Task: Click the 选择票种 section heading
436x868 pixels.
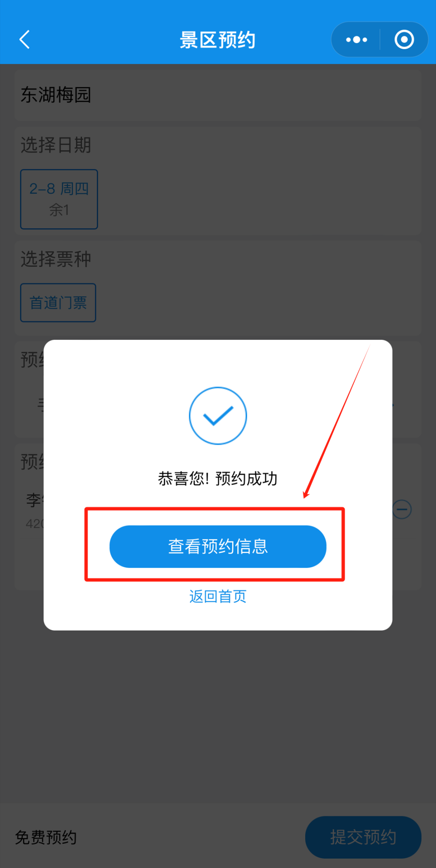Action: click(x=56, y=259)
